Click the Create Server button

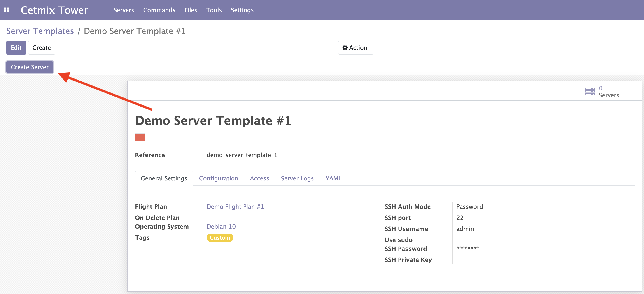pos(30,67)
